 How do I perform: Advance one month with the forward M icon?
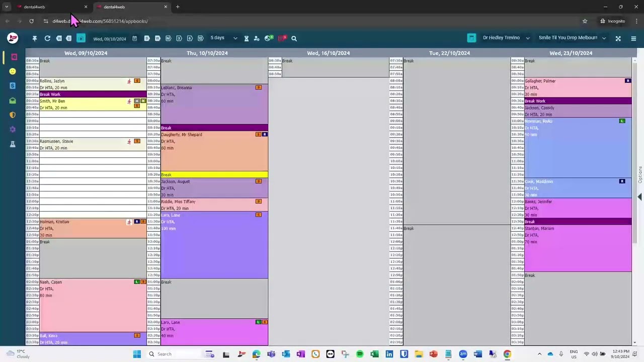[x=168, y=38]
